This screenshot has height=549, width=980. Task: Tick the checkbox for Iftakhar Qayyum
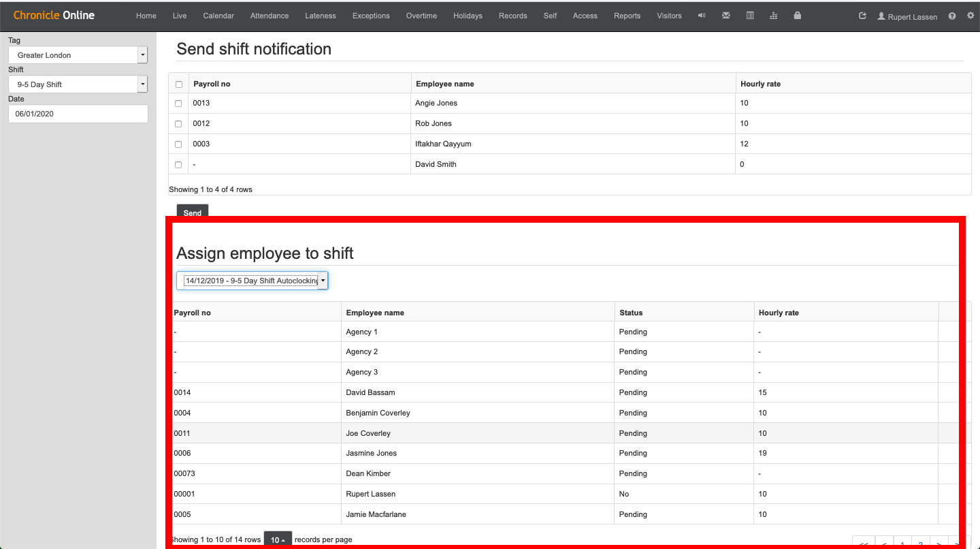[x=178, y=144]
